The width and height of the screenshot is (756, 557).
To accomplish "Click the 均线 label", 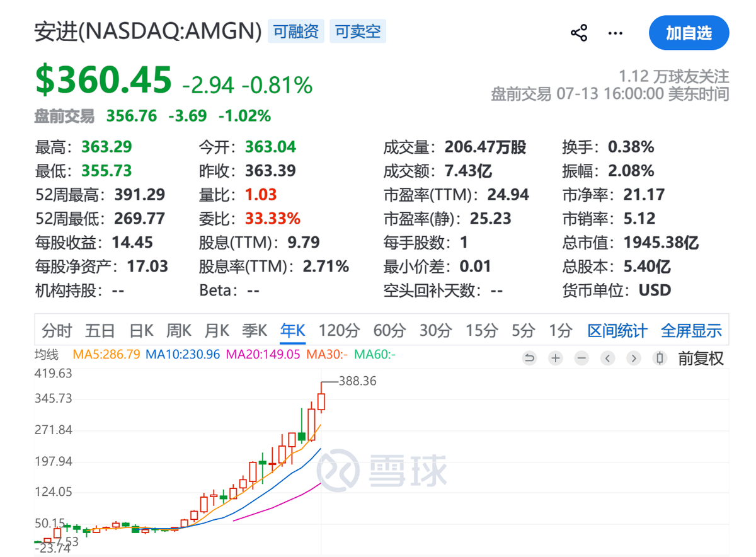I will [x=46, y=354].
